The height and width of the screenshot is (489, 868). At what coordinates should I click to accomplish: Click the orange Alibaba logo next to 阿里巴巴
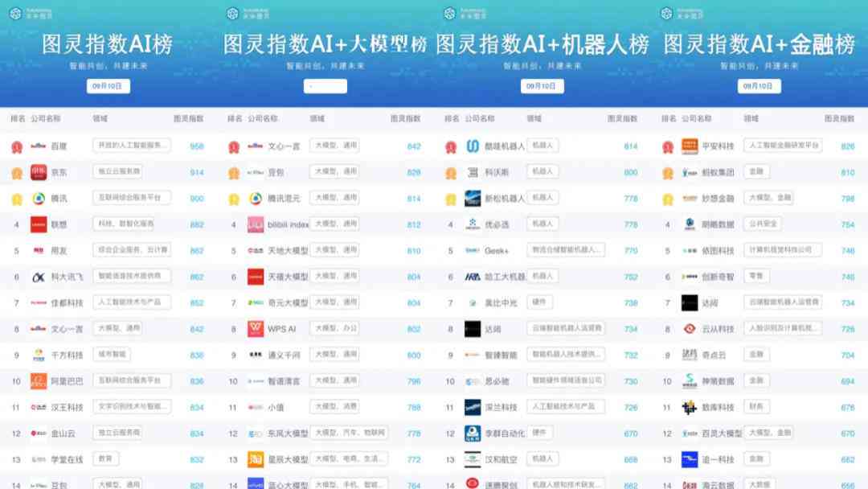39,381
